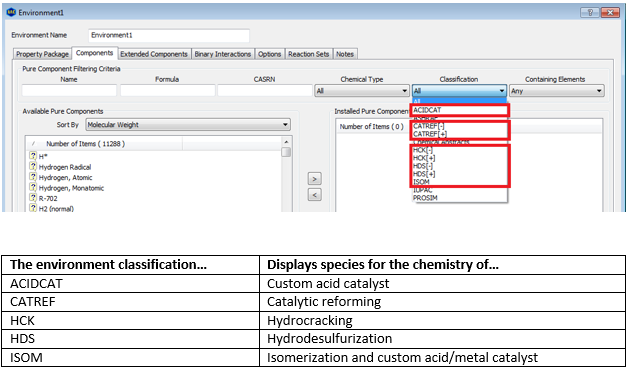Click the ISOM cell in the table

(x=131, y=357)
